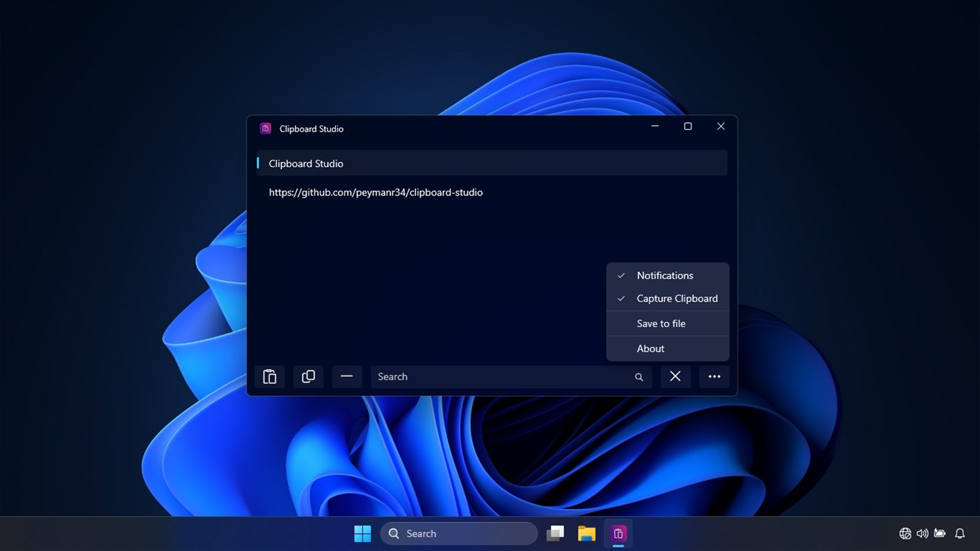Open the Windows Start menu
This screenshot has width=980, height=551.
363,533
